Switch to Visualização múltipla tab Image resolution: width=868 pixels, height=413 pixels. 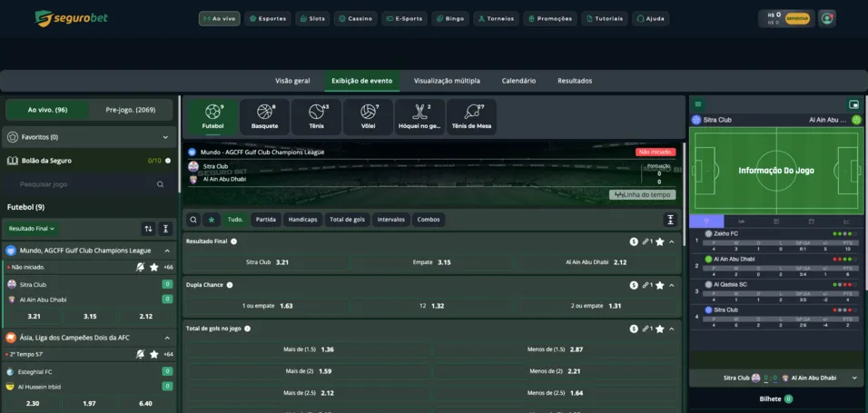tap(447, 81)
